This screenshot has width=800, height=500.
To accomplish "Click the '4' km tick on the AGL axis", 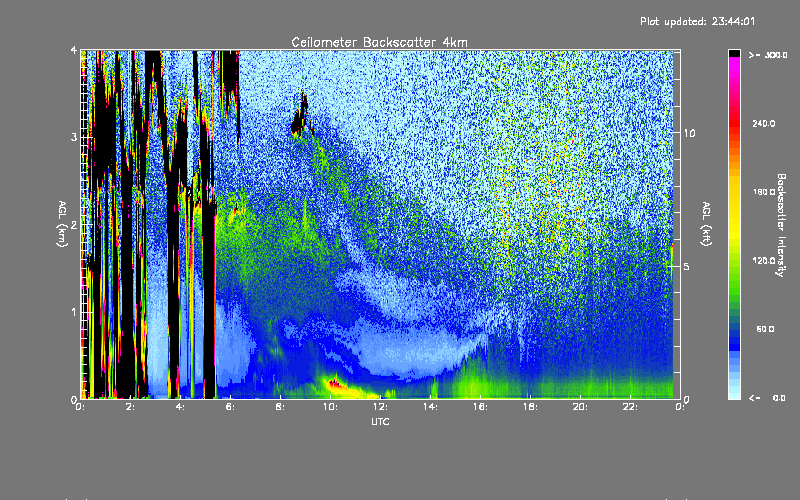I will [x=74, y=51].
